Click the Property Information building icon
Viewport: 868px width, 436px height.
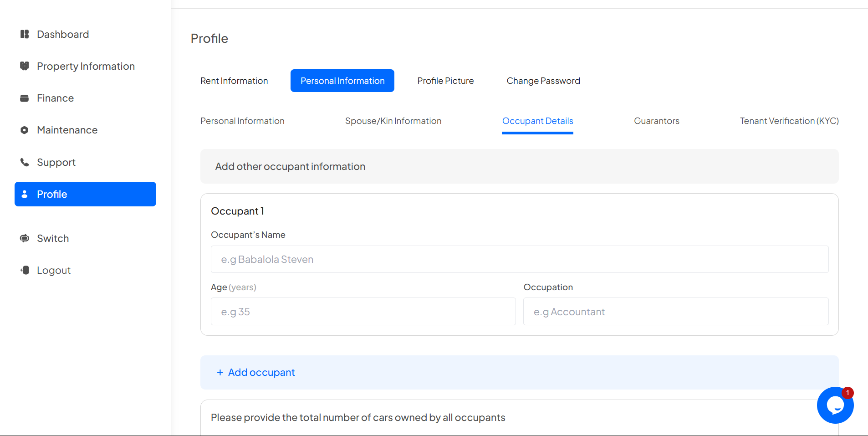pos(25,66)
